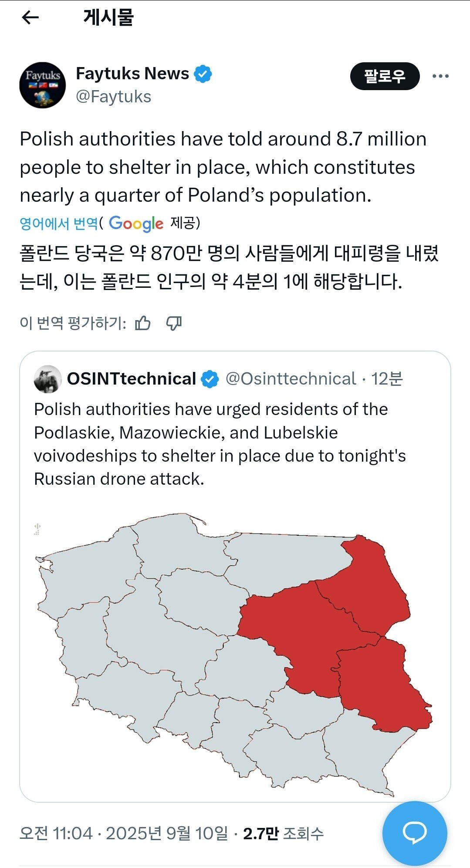The image size is (470, 868).
Task: Tap the back arrow icon
Action: 30,18
